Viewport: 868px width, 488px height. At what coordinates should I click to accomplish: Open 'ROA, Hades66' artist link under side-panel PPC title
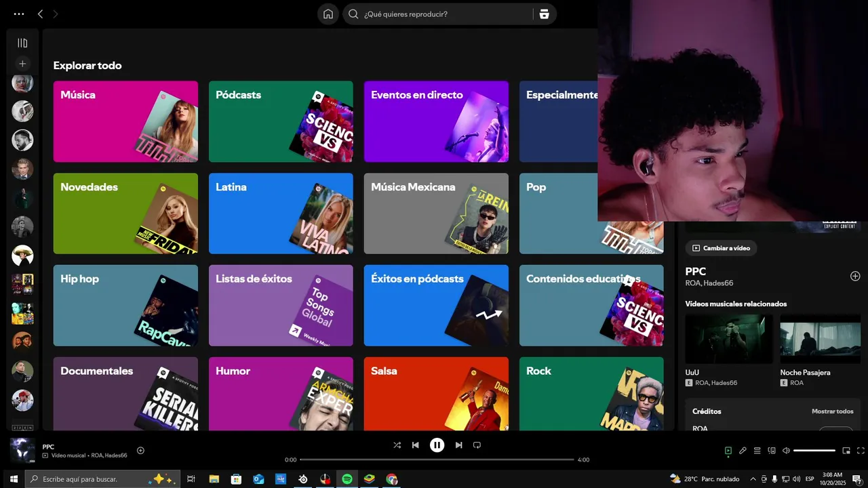point(709,283)
